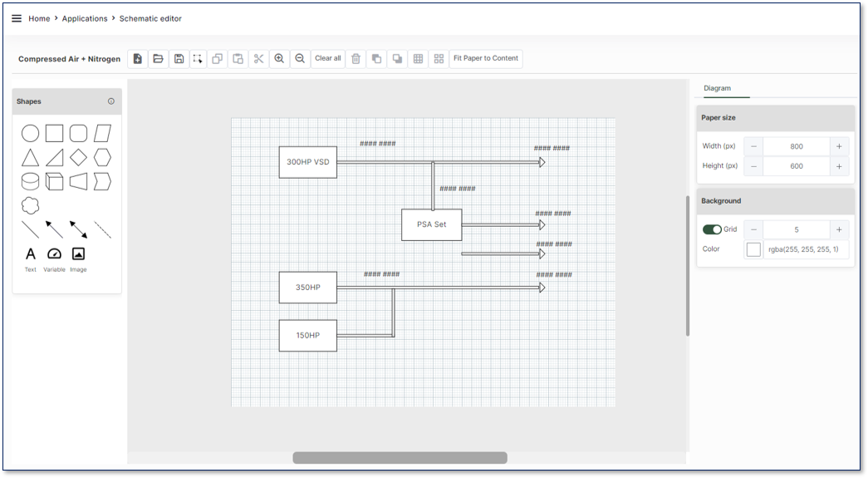Select the plain line connector
868x478 pixels.
pyautogui.click(x=31, y=229)
